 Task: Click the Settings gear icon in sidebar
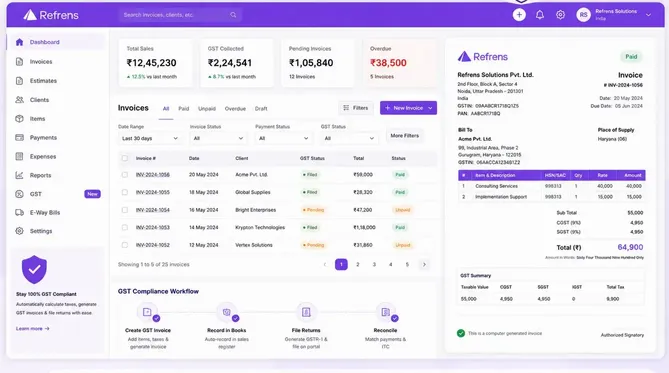(x=19, y=231)
